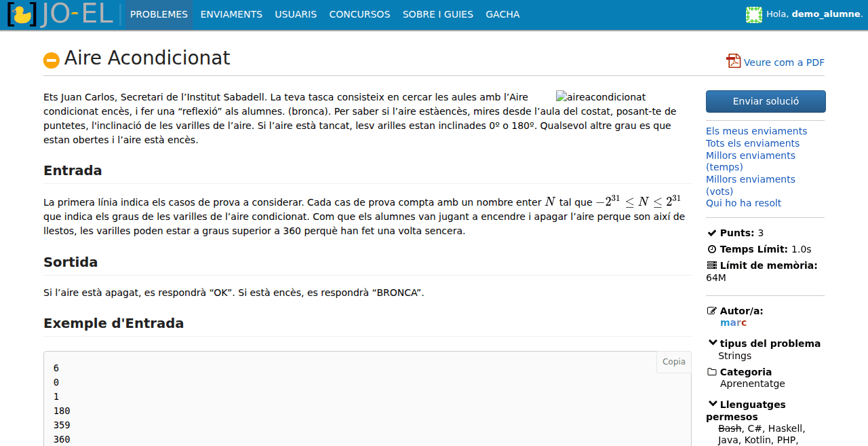Copy the example input with Copia
The width and height of the screenshot is (868, 446).
pos(673,362)
